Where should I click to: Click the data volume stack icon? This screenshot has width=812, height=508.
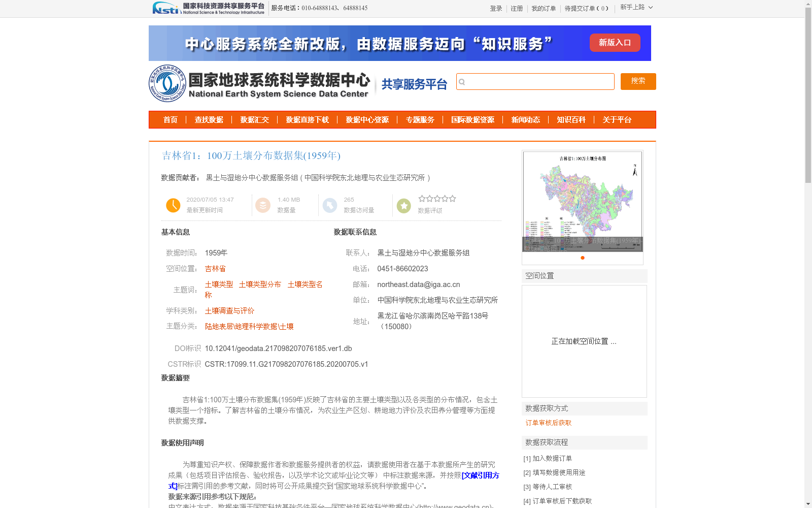click(263, 205)
